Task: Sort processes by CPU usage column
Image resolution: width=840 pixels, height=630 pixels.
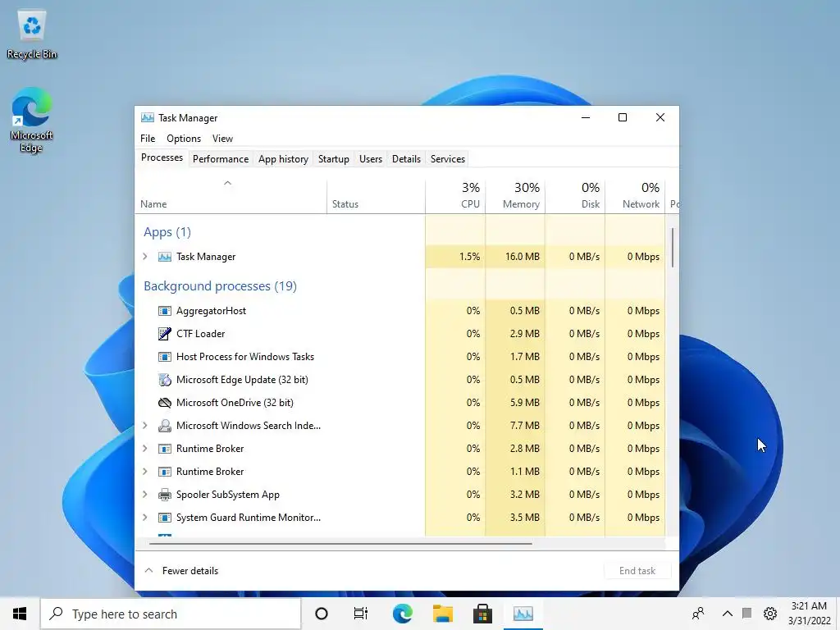Action: pyautogui.click(x=455, y=196)
